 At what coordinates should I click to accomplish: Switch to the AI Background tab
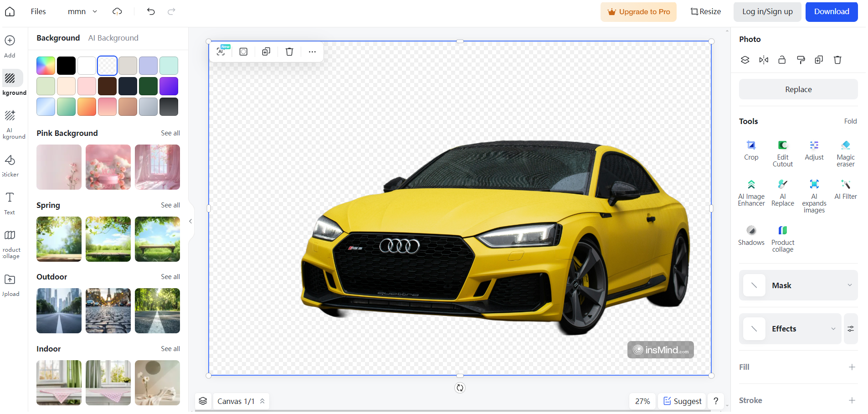[x=113, y=38]
